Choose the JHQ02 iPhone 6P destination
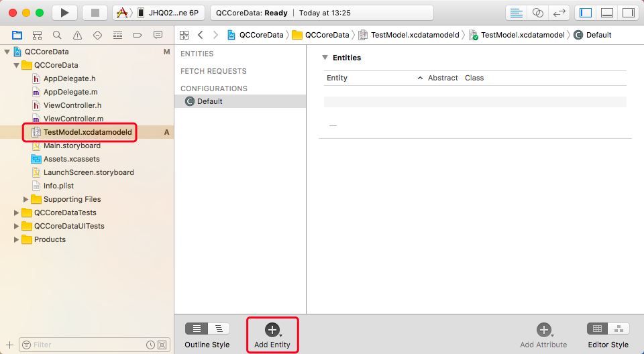The width and height of the screenshot is (644, 354). [x=168, y=13]
